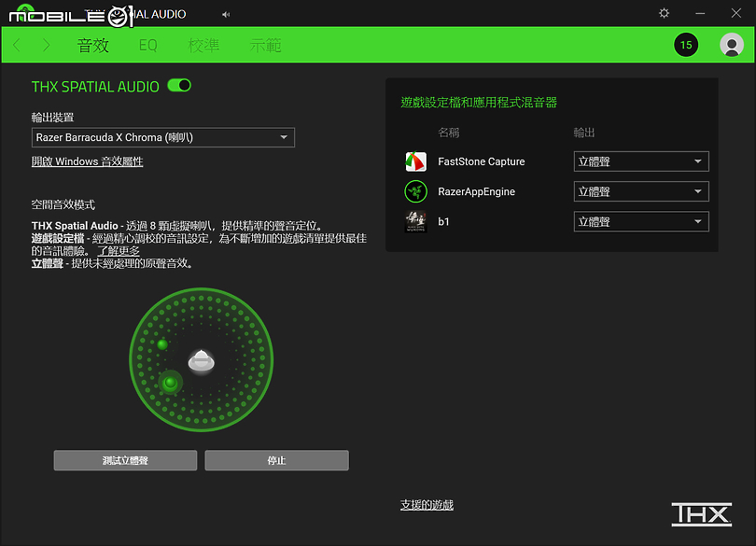This screenshot has height=546, width=756.
Task: Switch to the EQ tab
Action: (148, 46)
